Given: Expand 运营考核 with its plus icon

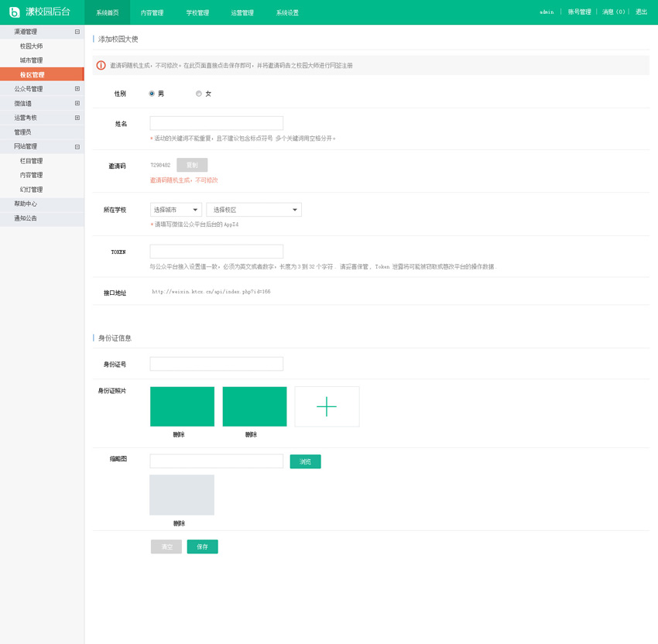Looking at the screenshot, I should point(77,118).
